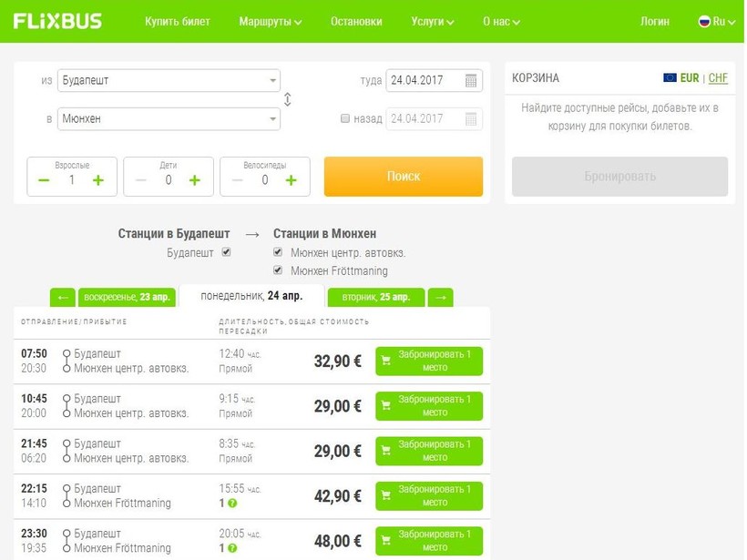
Task: Open the destination city dropdown Мюнхен
Action: 169,118
